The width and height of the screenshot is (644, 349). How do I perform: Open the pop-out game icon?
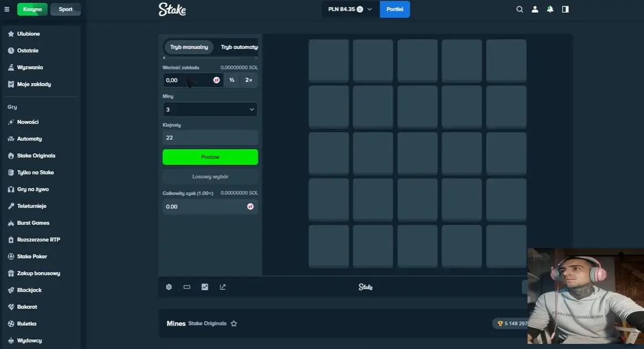(x=223, y=287)
